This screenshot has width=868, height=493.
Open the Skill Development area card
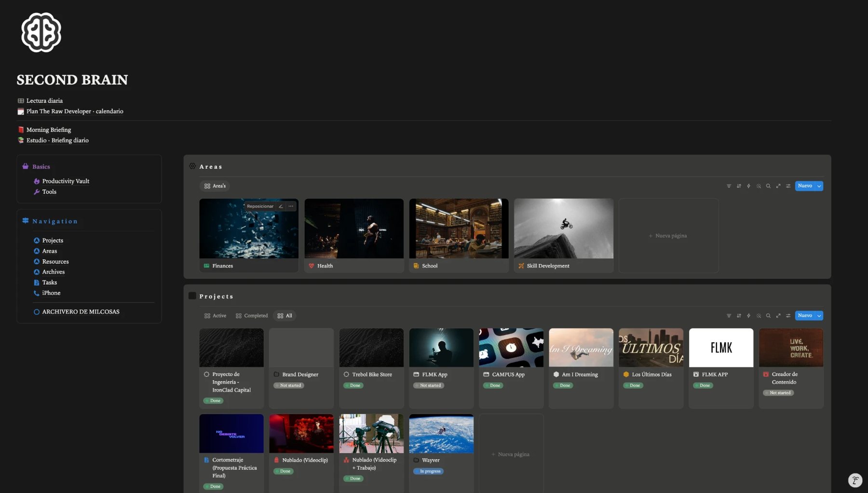pyautogui.click(x=564, y=236)
